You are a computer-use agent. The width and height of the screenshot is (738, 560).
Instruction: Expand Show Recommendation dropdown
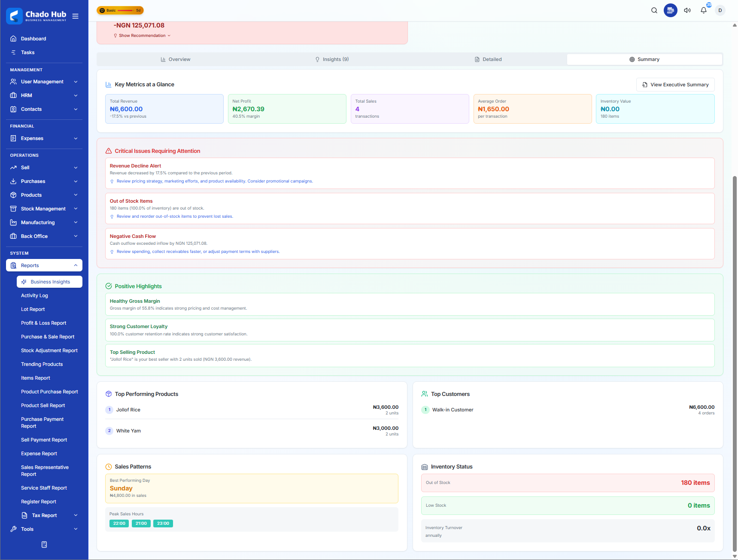pos(142,36)
